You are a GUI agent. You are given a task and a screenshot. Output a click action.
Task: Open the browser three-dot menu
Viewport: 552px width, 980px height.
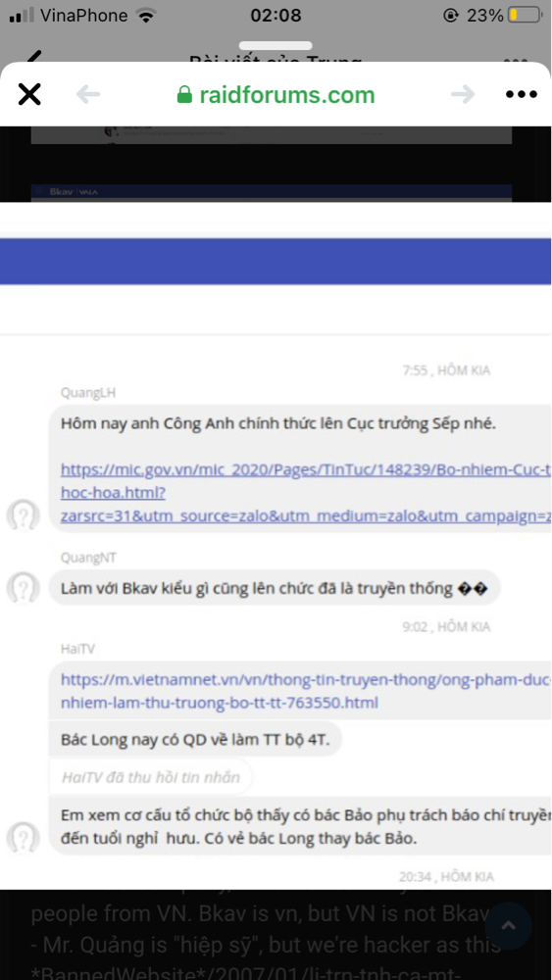(522, 94)
